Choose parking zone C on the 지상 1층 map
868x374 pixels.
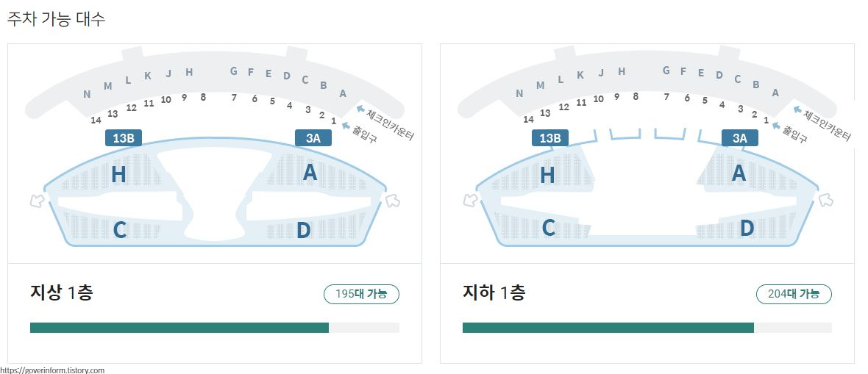point(120,230)
